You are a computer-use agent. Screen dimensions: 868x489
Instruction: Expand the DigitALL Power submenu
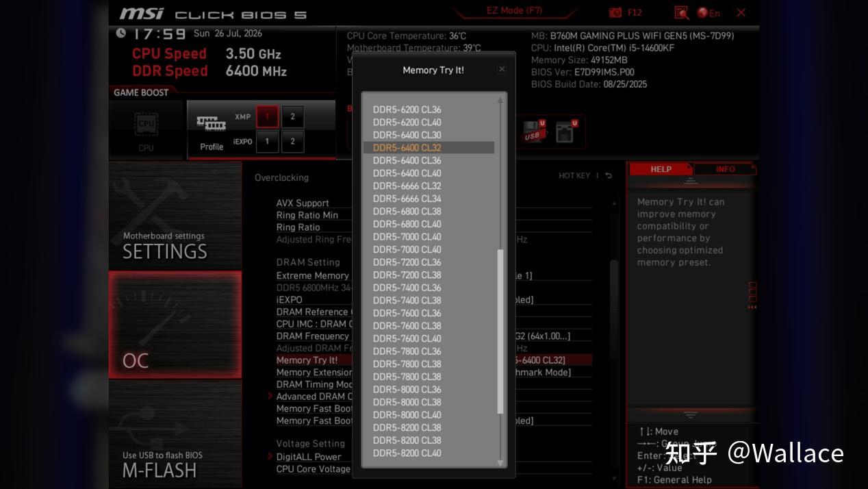click(308, 457)
